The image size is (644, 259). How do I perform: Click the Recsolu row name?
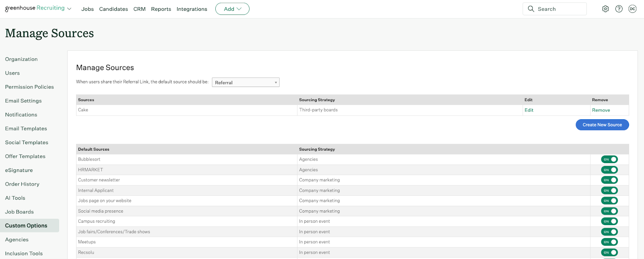(x=86, y=253)
